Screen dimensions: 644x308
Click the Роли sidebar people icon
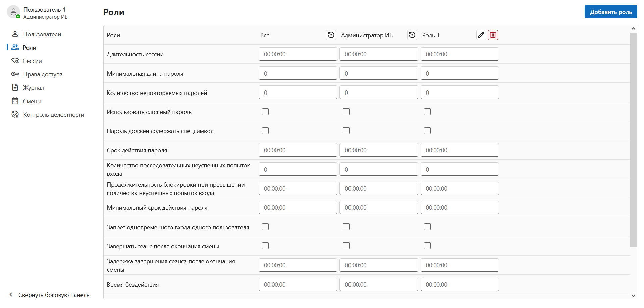tap(15, 47)
